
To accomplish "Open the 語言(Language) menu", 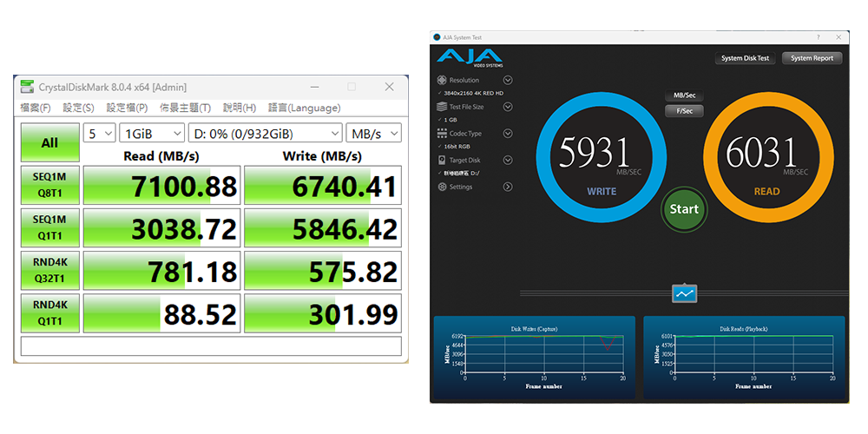I will [x=304, y=108].
